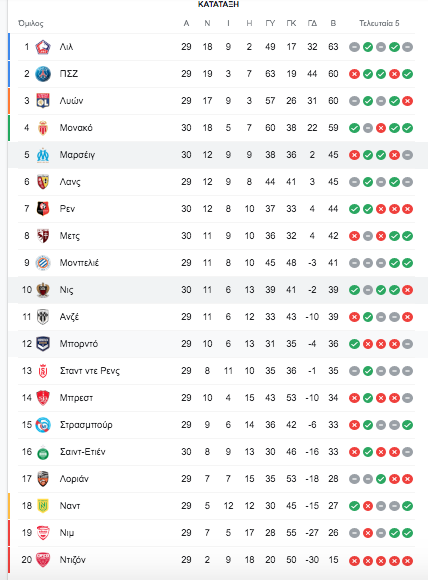
Task: Click the Τελευταία 5 column header
Action: [x=379, y=23]
